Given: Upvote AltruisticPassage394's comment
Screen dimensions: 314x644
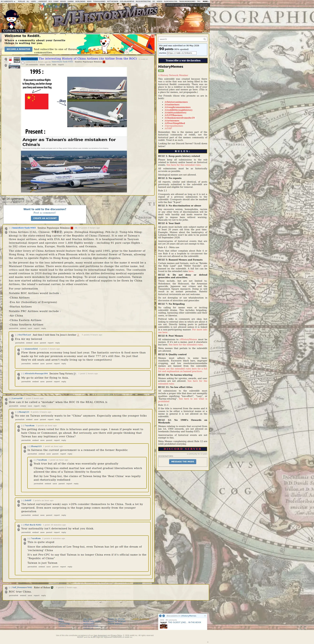Looking at the screenshot, I should coord(18,374).
